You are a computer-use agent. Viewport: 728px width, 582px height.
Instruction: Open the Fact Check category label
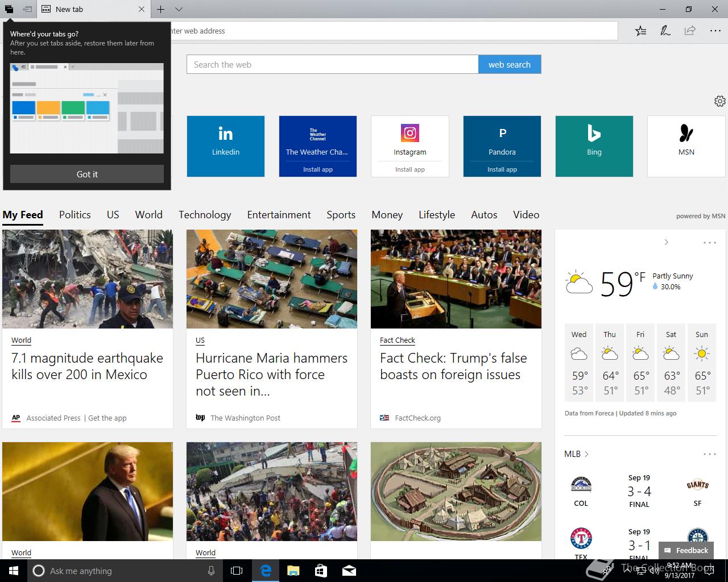(398, 340)
